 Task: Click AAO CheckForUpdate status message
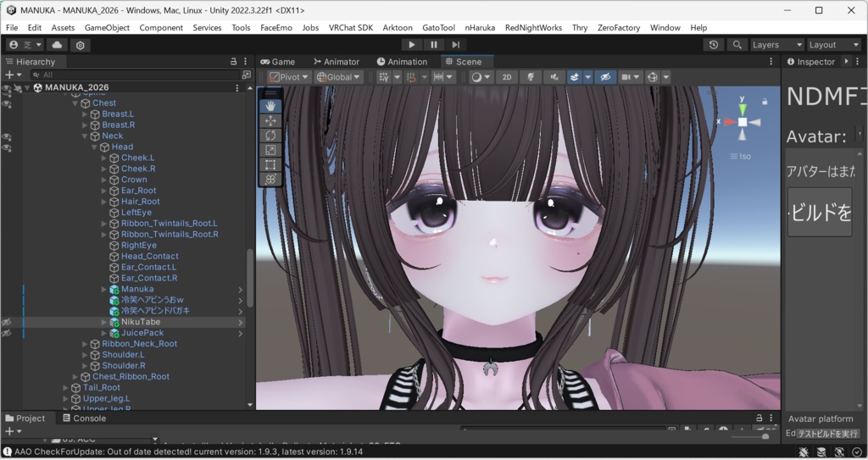point(188,452)
